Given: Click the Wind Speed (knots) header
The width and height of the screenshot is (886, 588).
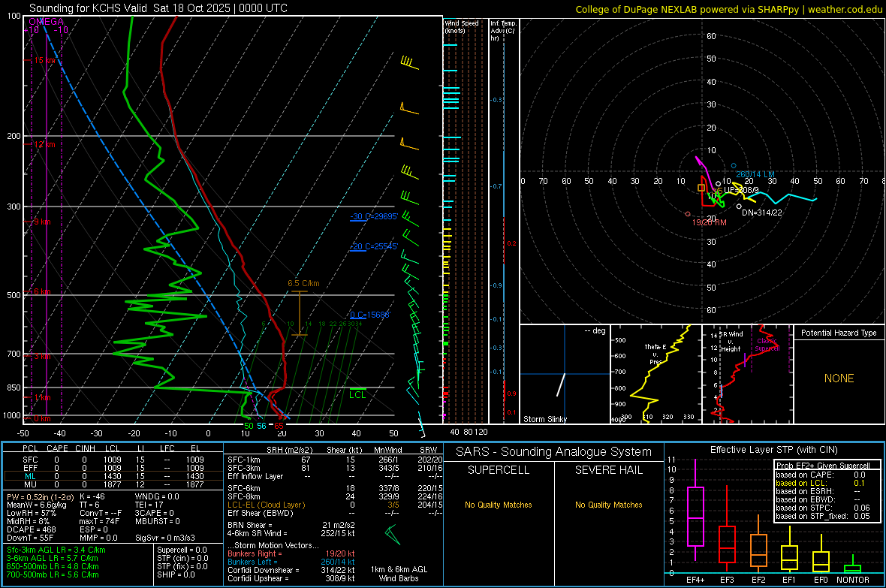Looking at the screenshot, I should pyautogui.click(x=462, y=26).
